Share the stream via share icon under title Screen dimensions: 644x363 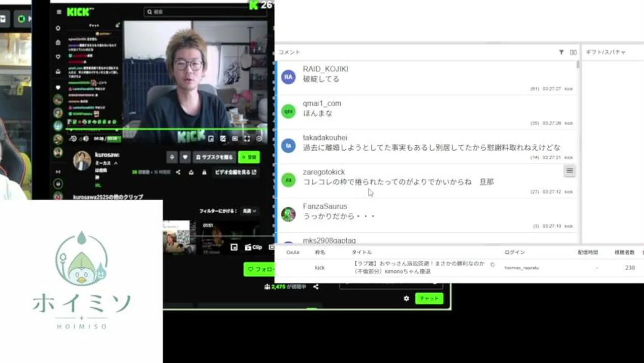click(178, 172)
